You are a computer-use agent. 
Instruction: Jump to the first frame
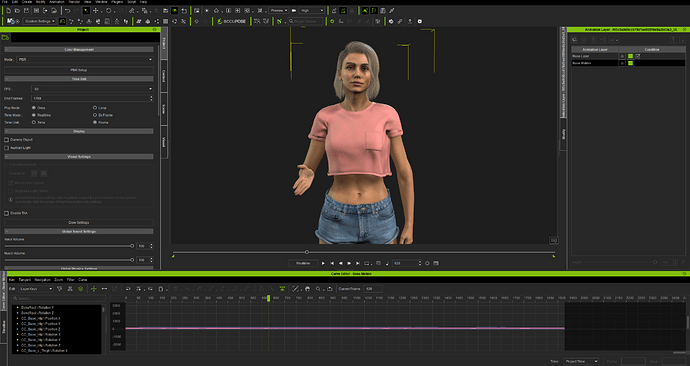point(332,263)
